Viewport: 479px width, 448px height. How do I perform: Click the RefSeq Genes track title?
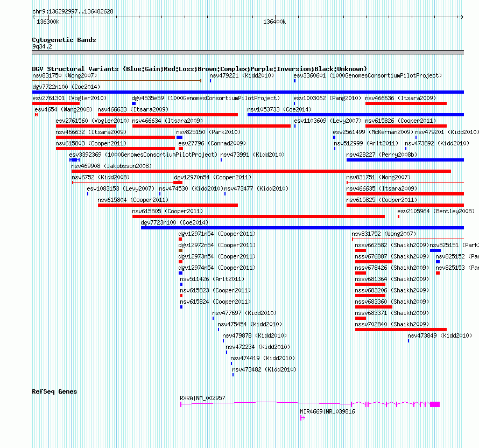tap(54, 391)
